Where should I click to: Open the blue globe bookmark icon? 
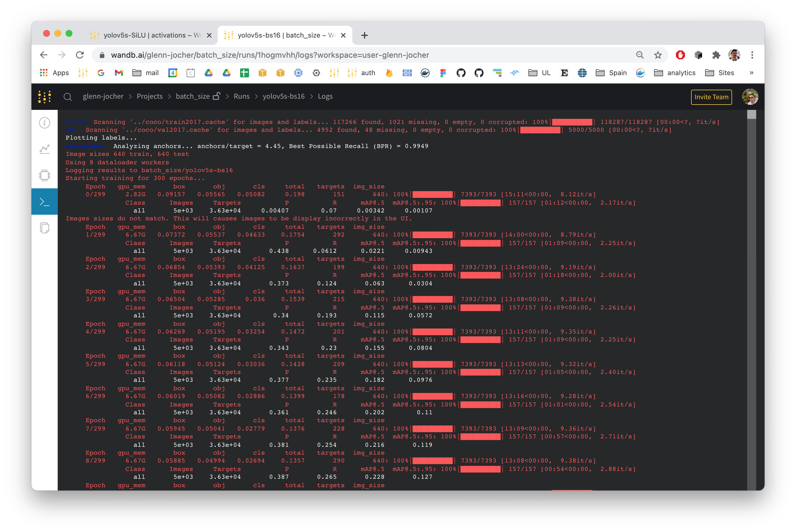(x=582, y=73)
